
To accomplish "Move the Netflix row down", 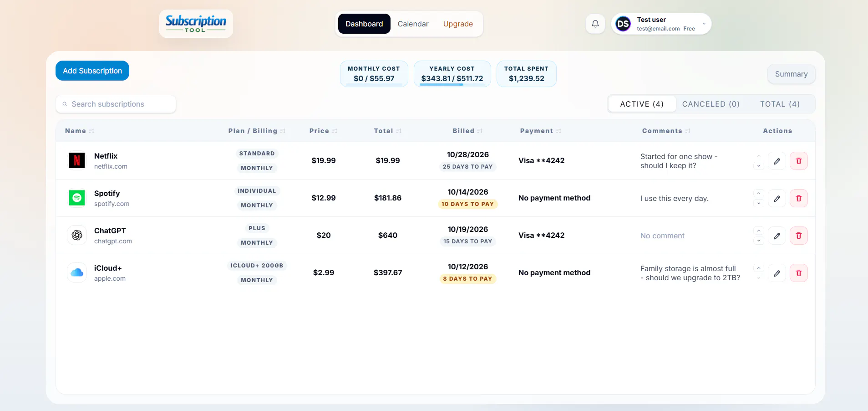I will (758, 166).
